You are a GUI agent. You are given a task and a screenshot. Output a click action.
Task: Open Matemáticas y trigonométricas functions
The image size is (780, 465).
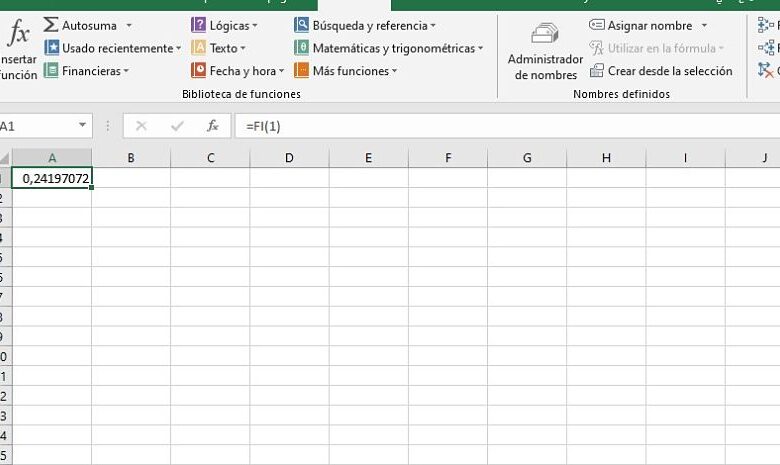coord(389,48)
